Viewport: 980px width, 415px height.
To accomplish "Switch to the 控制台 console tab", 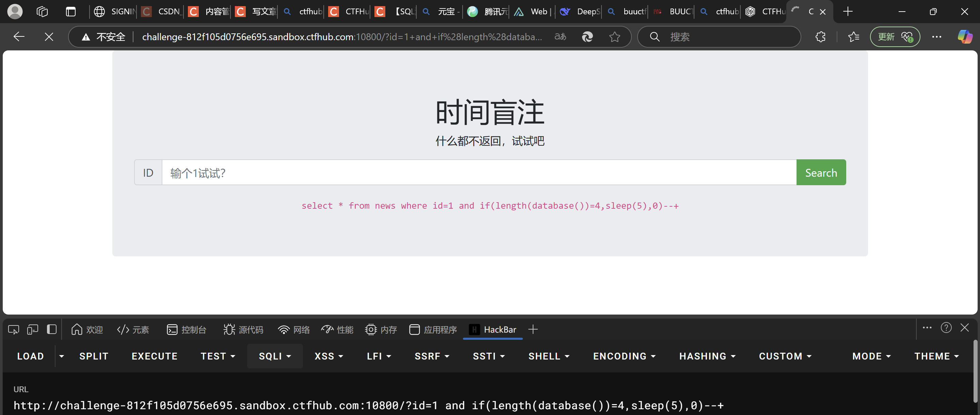I will point(187,330).
